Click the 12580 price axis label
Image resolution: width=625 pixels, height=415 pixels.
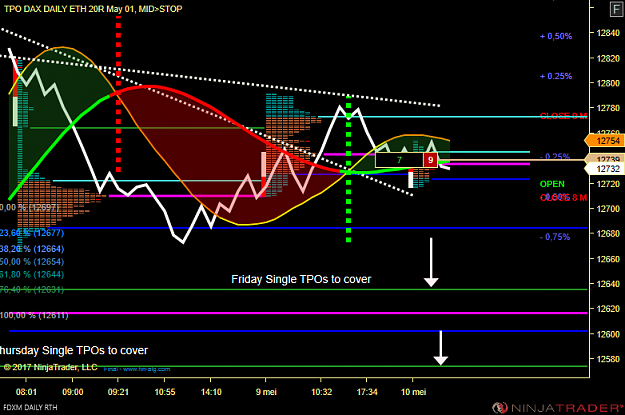pos(608,359)
